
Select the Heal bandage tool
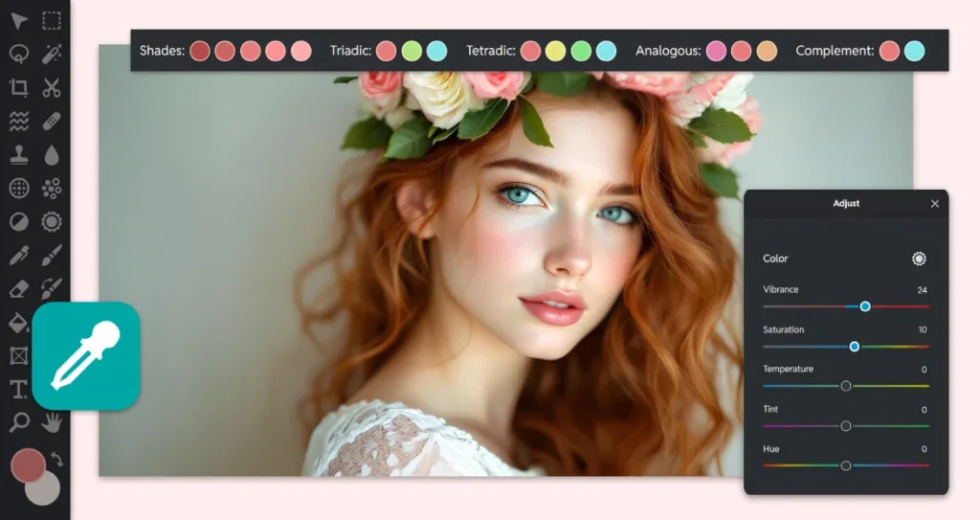point(52,122)
